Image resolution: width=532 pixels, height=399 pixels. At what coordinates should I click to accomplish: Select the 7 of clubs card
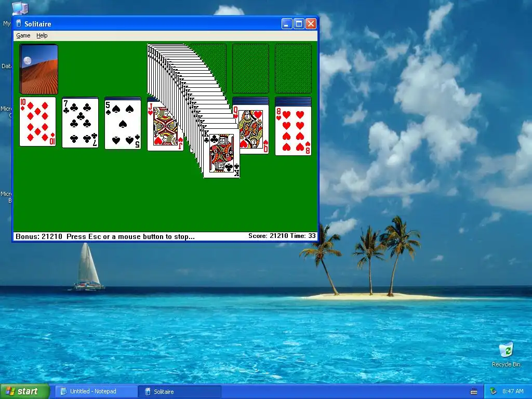[81, 123]
